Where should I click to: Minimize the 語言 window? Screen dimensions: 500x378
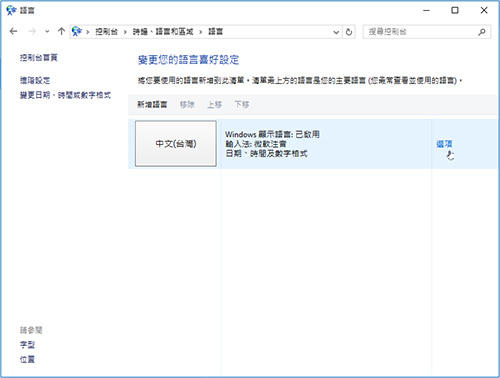pos(426,11)
